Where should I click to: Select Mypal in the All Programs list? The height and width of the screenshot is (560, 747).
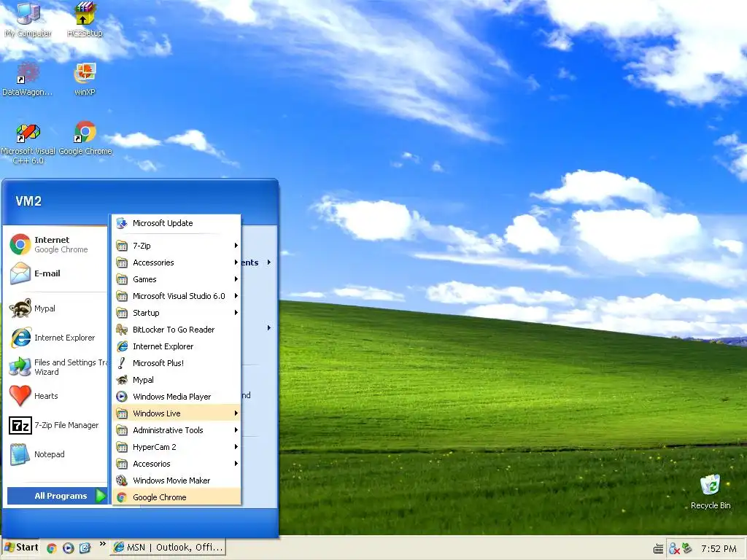coord(177,379)
